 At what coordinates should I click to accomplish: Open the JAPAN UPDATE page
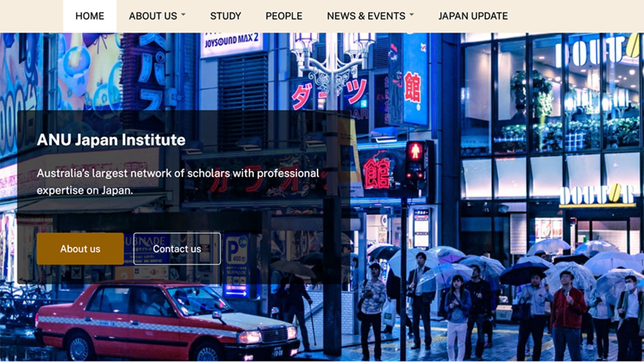[x=473, y=16]
